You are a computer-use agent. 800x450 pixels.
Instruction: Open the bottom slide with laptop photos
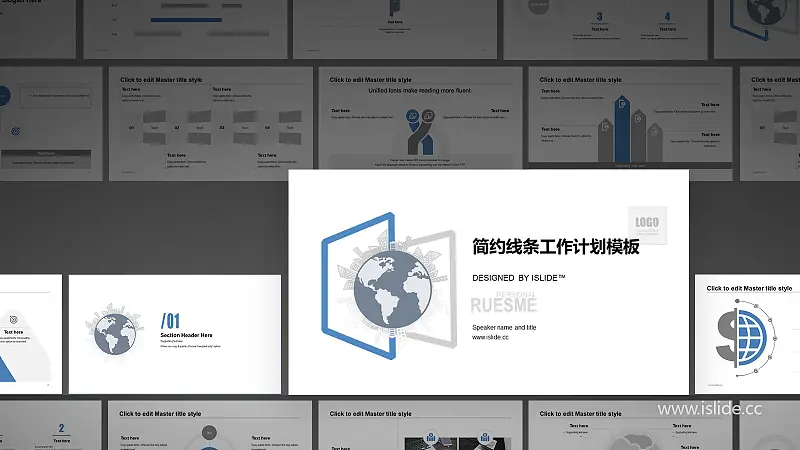coord(420,425)
